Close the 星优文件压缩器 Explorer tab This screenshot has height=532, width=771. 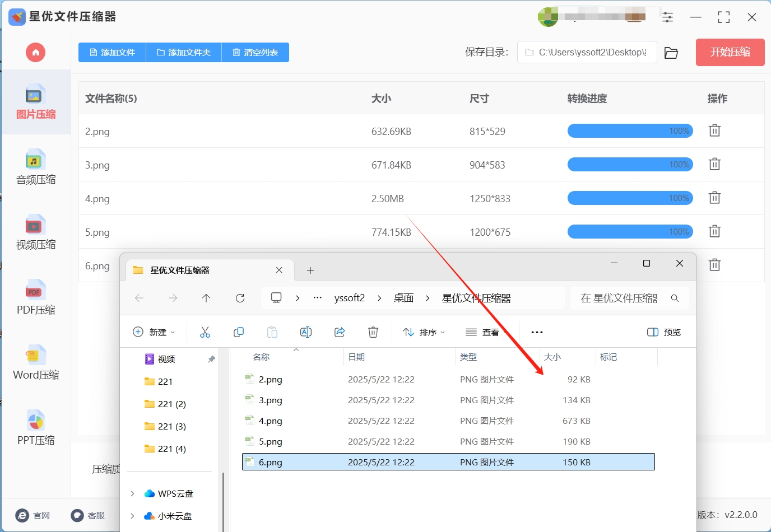pos(279,270)
